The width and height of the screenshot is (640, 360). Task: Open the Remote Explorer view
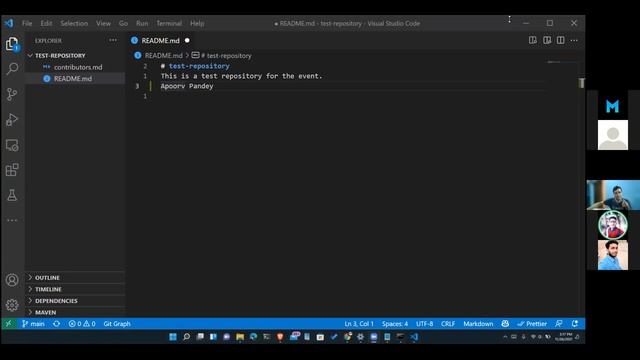pyautogui.click(x=12, y=145)
